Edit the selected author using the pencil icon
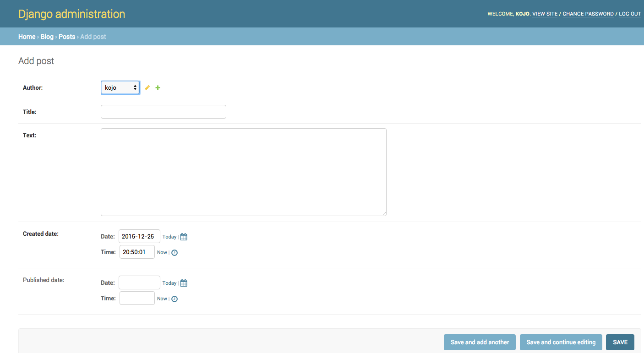This screenshot has width=644, height=353. click(147, 87)
